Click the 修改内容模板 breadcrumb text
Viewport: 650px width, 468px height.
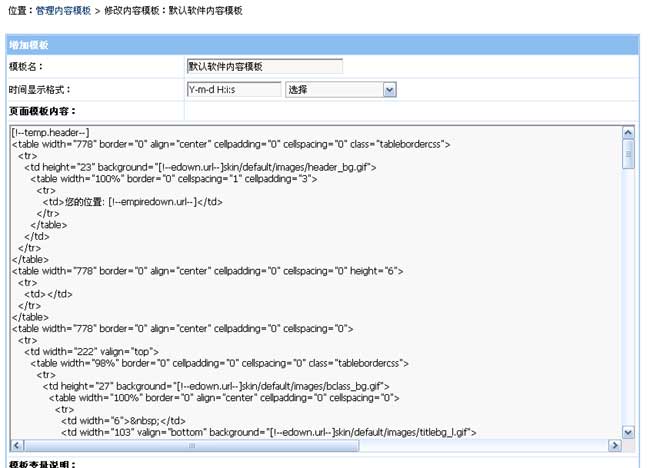[134, 9]
